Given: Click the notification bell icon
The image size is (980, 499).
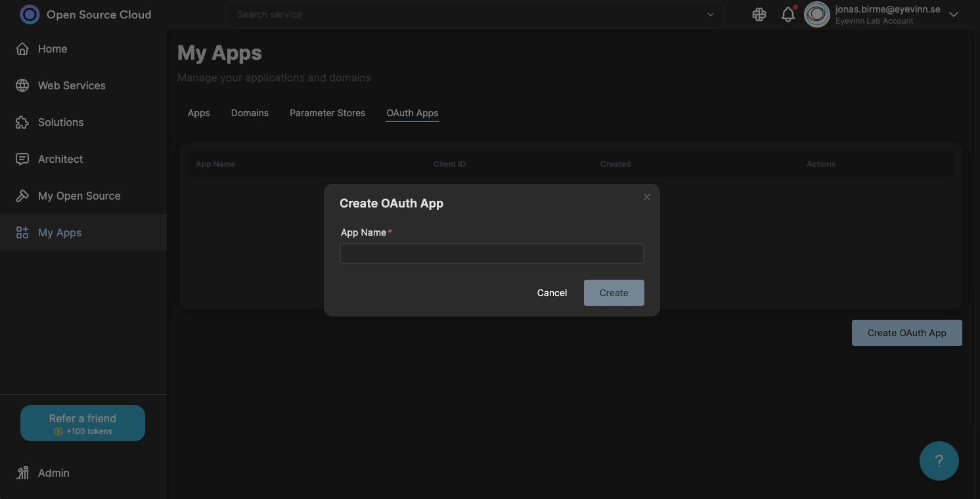Looking at the screenshot, I should [x=788, y=14].
